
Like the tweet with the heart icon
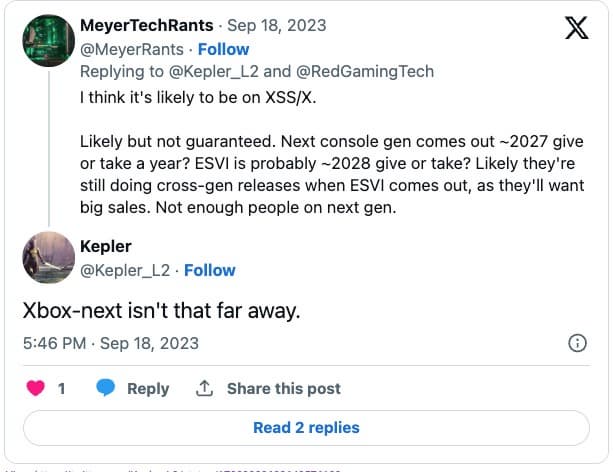36,388
